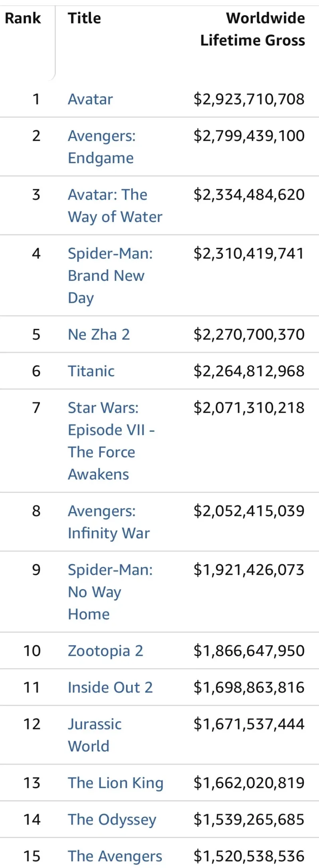
Task: Sort by the Title column header
Action: click(85, 18)
